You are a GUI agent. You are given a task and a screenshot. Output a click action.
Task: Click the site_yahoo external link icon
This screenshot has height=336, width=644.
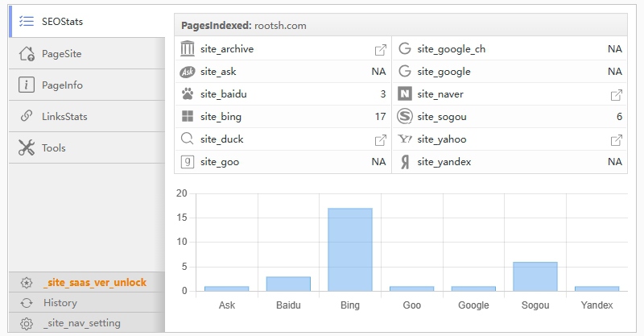click(x=617, y=140)
